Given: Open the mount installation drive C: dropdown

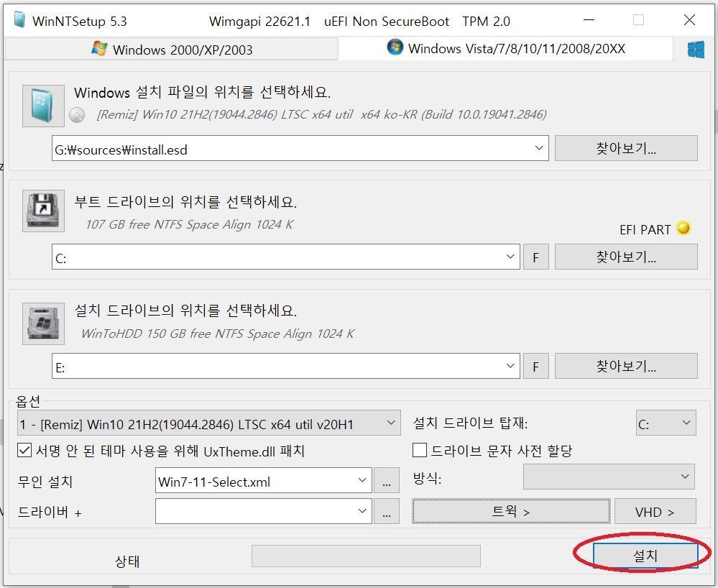Looking at the screenshot, I should click(x=666, y=423).
